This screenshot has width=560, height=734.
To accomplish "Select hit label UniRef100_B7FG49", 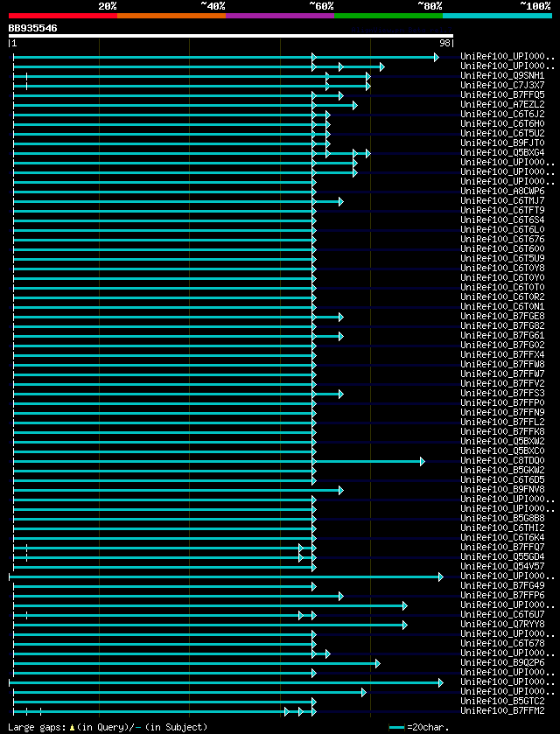I will (502, 586).
